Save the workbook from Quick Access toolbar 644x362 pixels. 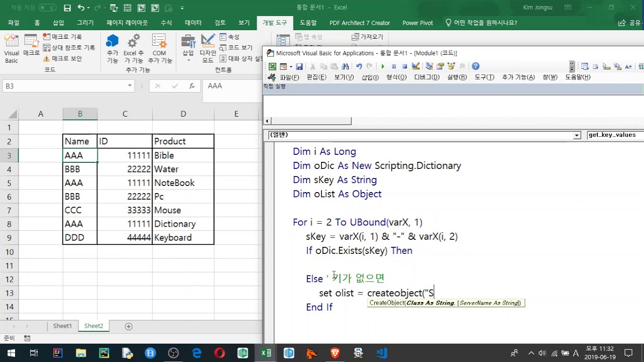pos(67,8)
